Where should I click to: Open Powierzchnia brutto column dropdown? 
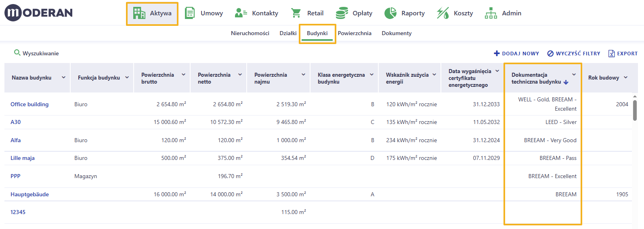183,74
